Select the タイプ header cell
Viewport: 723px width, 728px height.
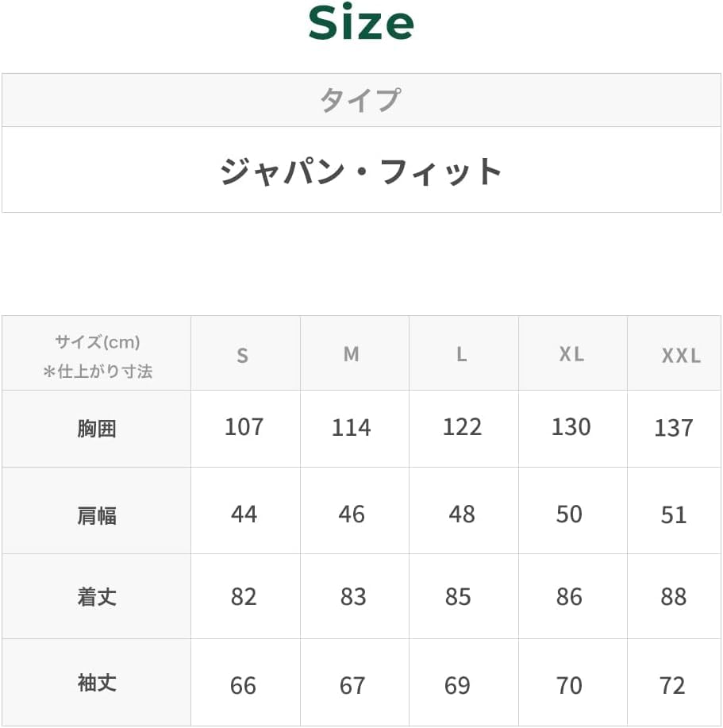[360, 101]
